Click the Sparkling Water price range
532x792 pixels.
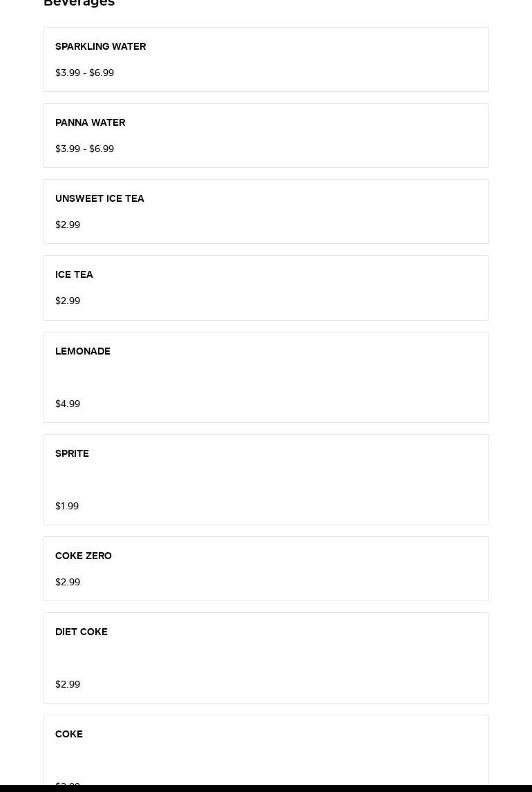(x=84, y=73)
